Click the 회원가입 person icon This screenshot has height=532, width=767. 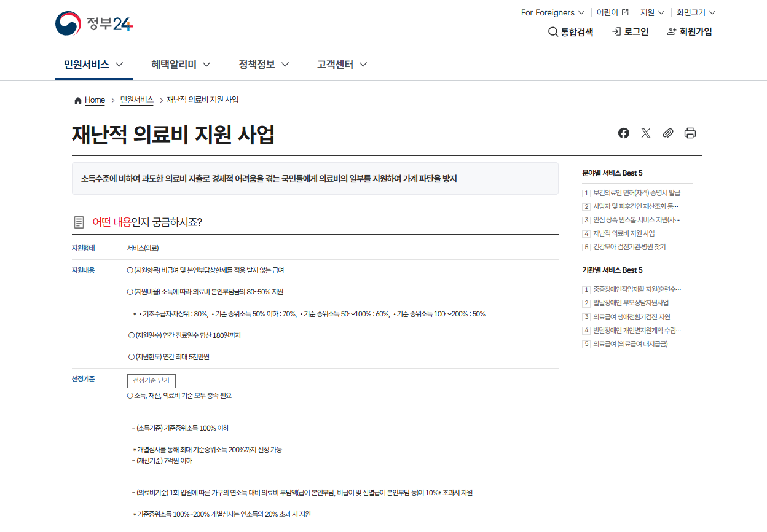[x=671, y=32]
